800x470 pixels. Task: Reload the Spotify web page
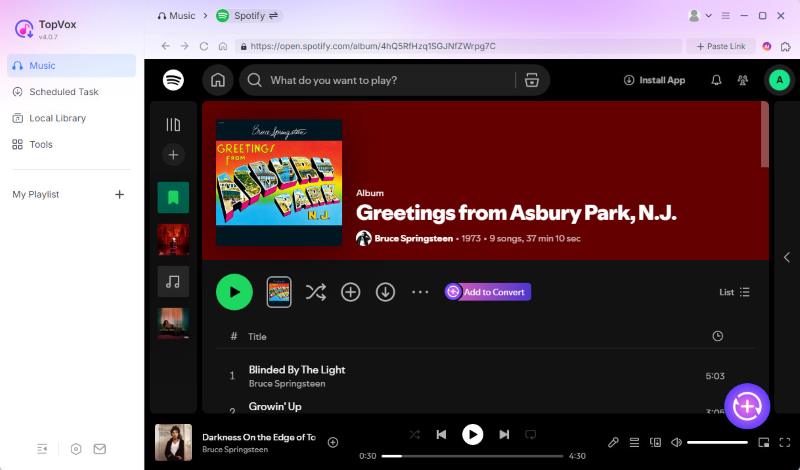(x=204, y=46)
